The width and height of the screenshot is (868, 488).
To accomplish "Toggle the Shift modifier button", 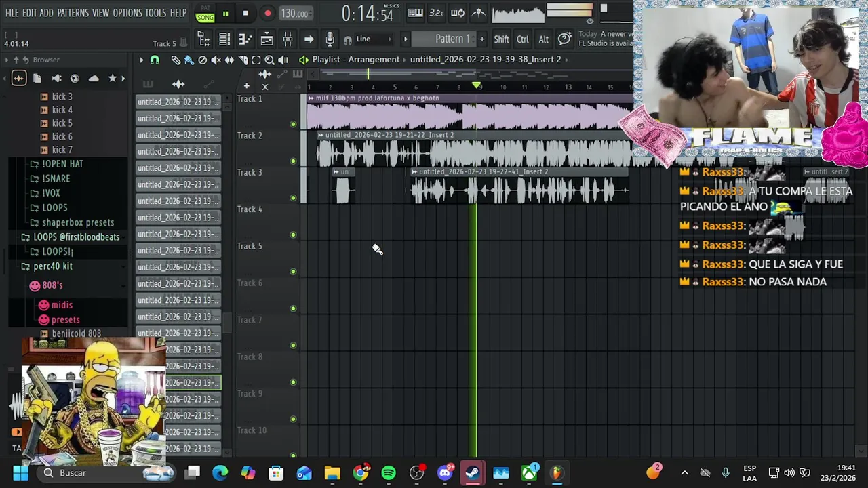I will (501, 39).
